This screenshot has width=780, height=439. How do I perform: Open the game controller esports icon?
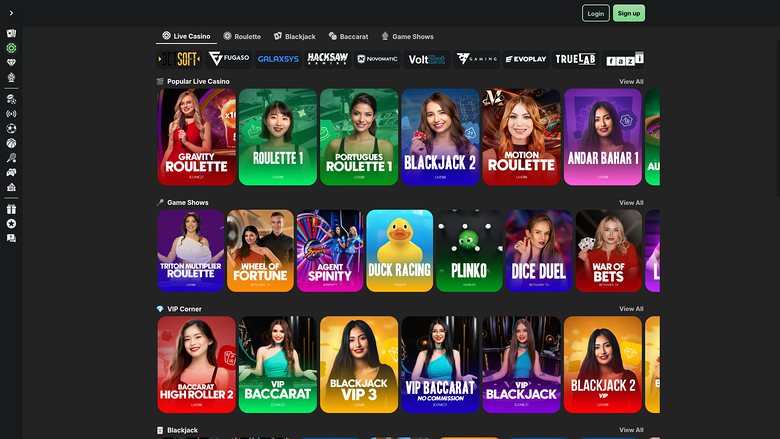(x=11, y=173)
